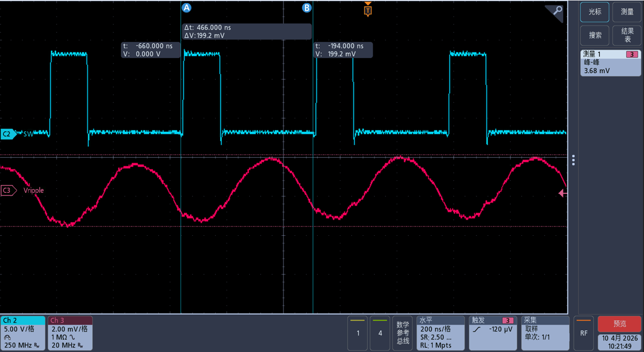
Task: Open the 采集 acquisition settings badge
Action: click(x=545, y=333)
